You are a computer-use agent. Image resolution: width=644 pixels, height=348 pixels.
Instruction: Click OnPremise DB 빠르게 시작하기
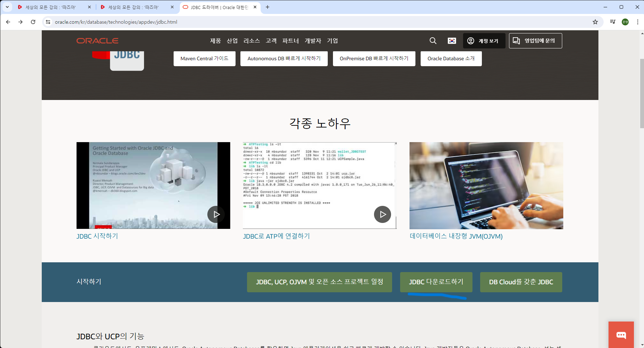coord(374,59)
